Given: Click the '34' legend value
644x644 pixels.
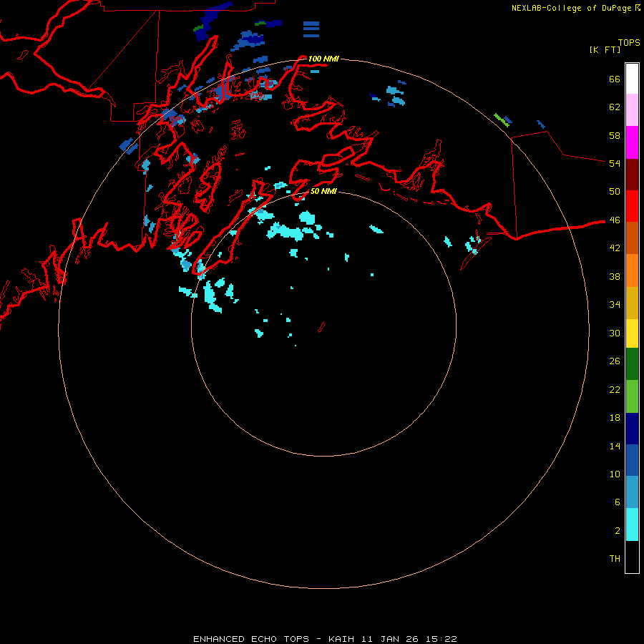Looking at the screenshot, I should (x=615, y=305).
